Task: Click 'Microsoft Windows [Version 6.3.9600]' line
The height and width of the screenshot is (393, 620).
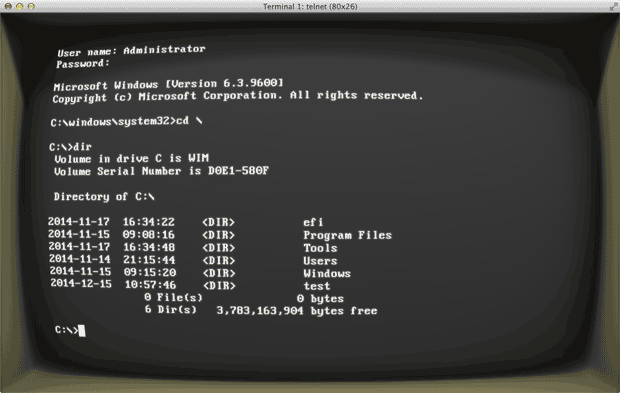Action: (168, 85)
